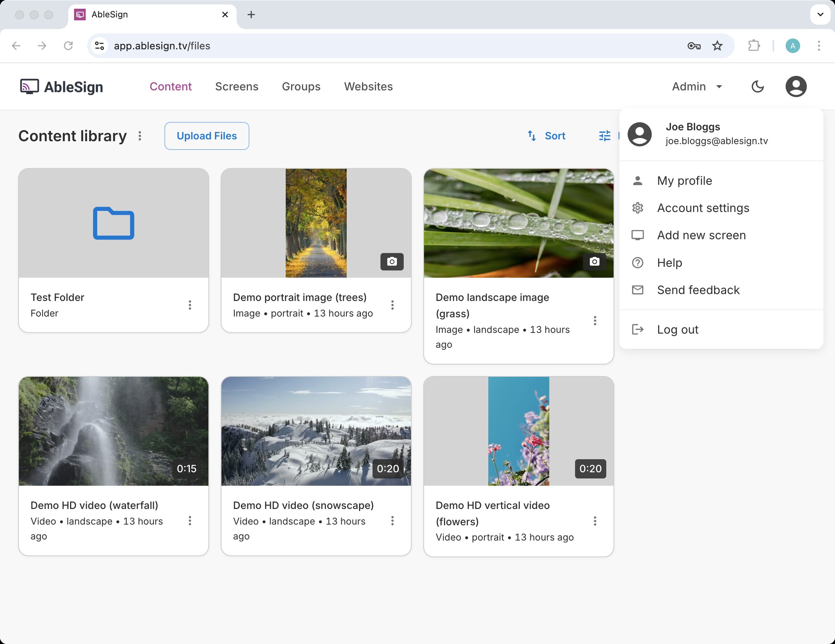The image size is (835, 644).
Task: Click the Upload Files button
Action: coord(207,136)
